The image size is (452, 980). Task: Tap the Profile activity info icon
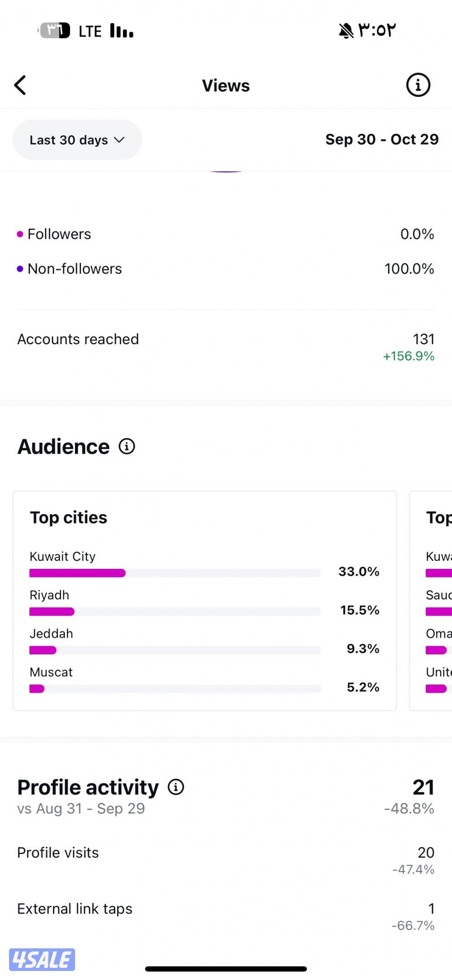coord(176,787)
